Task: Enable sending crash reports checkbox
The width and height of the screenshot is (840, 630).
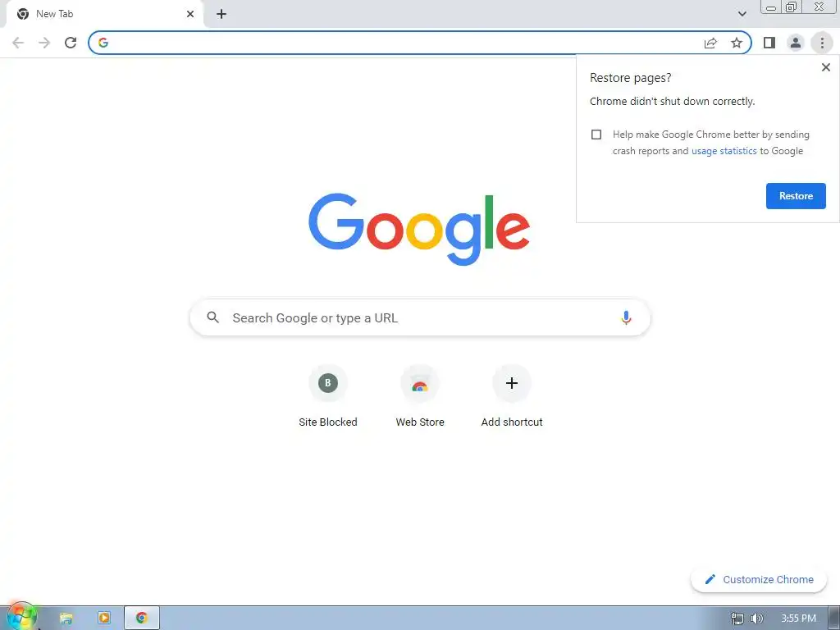Action: [596, 135]
